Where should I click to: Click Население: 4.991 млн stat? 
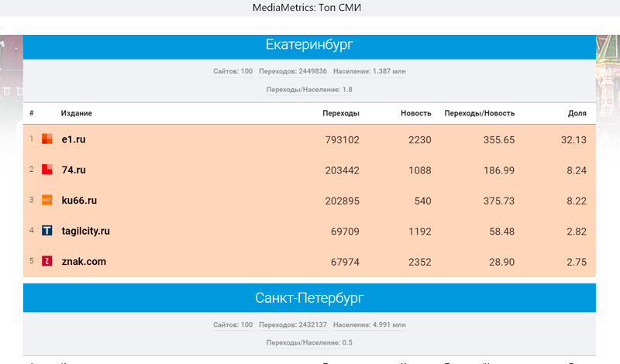click(x=370, y=325)
